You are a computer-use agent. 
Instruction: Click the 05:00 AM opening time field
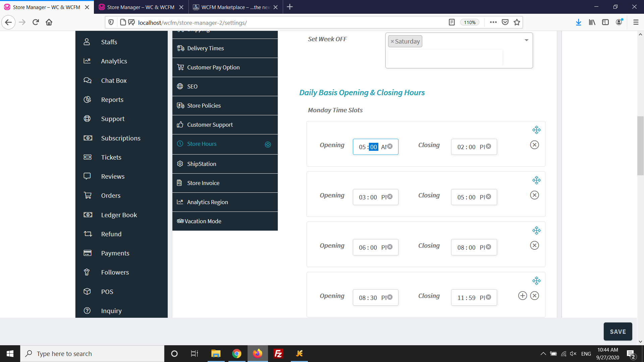375,147
